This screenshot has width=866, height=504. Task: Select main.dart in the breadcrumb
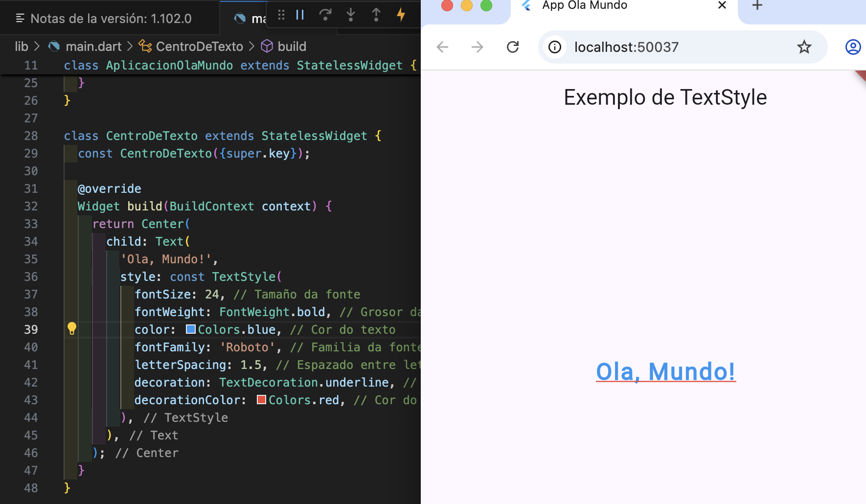[x=93, y=46]
